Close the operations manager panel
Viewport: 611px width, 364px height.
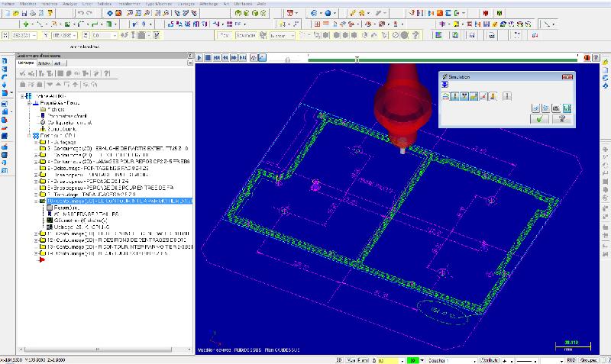[189, 56]
